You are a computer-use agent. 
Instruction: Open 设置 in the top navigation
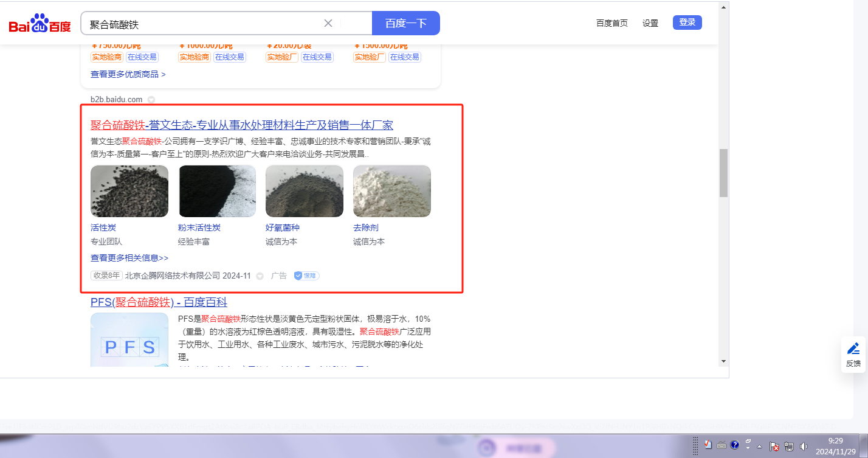coord(650,23)
